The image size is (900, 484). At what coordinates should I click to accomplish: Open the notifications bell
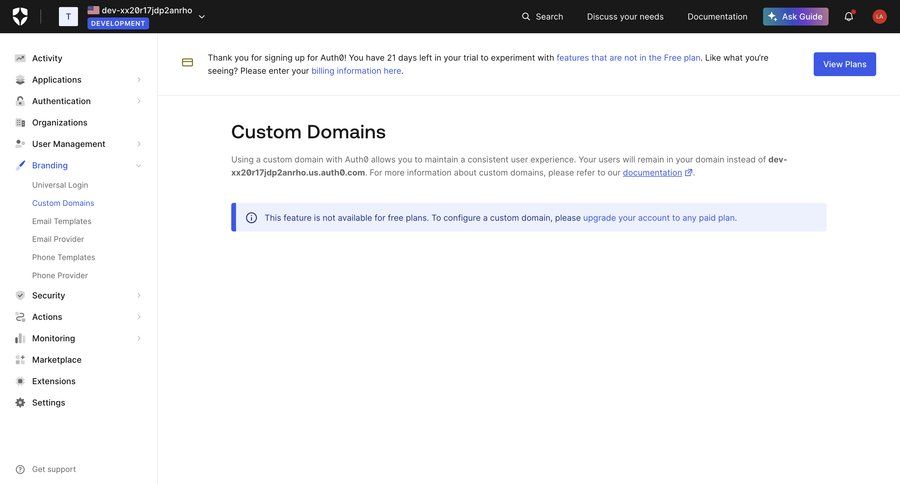click(849, 16)
